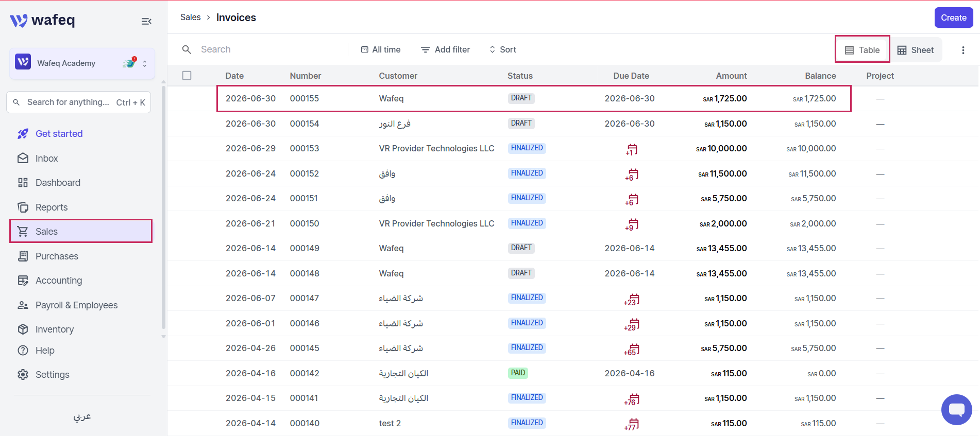Open the Sort options
The image size is (980, 436).
502,49
